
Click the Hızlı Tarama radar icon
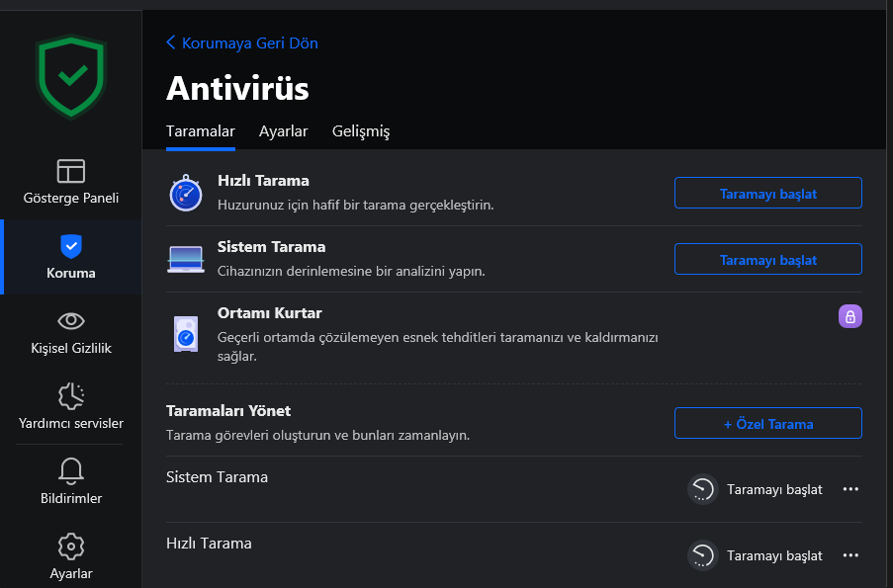tap(186, 193)
